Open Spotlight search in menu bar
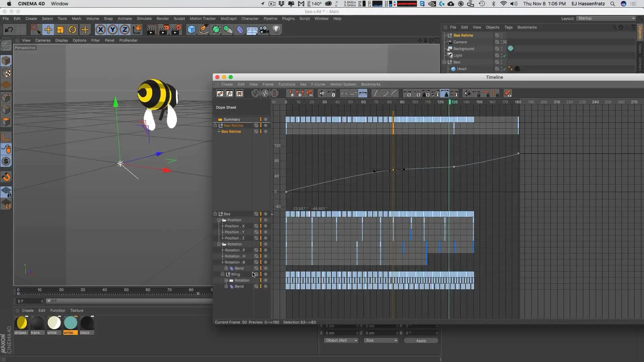Image resolution: width=644 pixels, height=362 pixels. point(612,4)
